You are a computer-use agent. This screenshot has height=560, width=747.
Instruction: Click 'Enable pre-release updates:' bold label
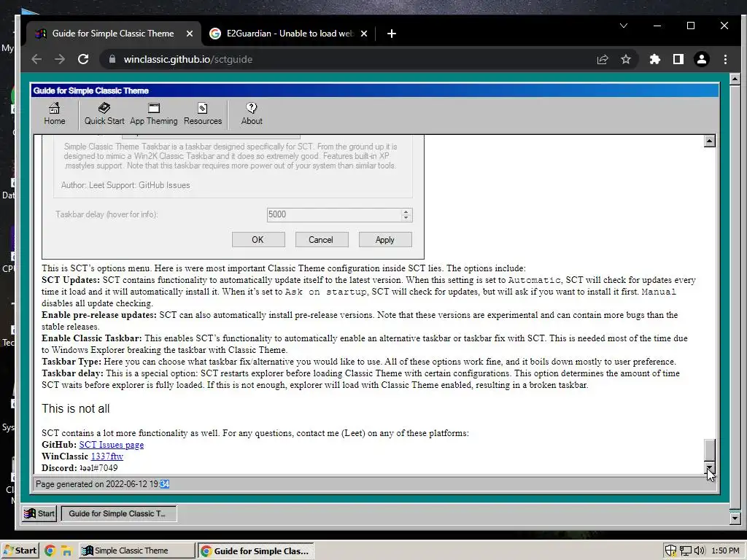[x=99, y=315]
